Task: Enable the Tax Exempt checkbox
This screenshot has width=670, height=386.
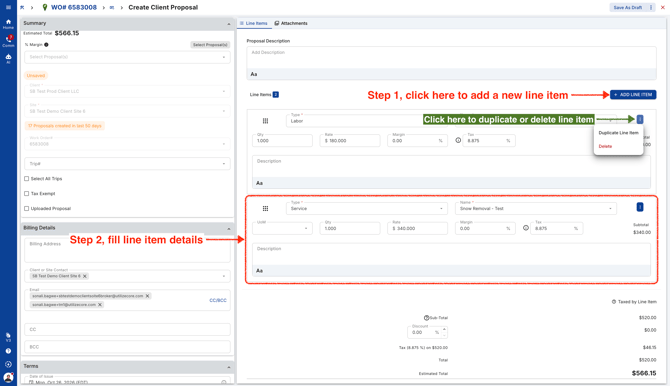Action: 26,194
